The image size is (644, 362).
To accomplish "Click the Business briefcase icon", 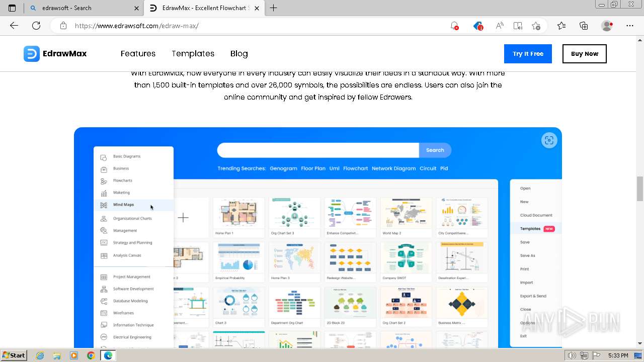I will pyautogui.click(x=104, y=169).
